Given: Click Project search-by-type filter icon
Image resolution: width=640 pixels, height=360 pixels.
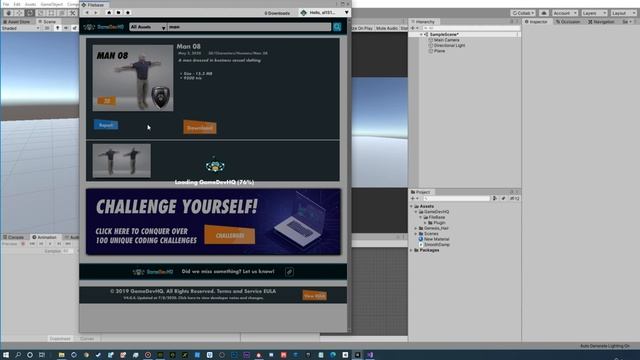Looking at the screenshot, I should (495, 198).
